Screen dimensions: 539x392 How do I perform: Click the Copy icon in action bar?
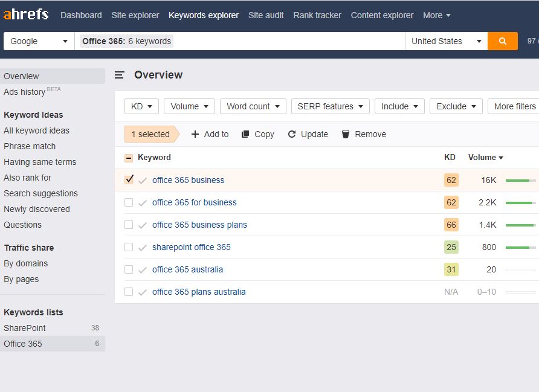click(x=245, y=134)
